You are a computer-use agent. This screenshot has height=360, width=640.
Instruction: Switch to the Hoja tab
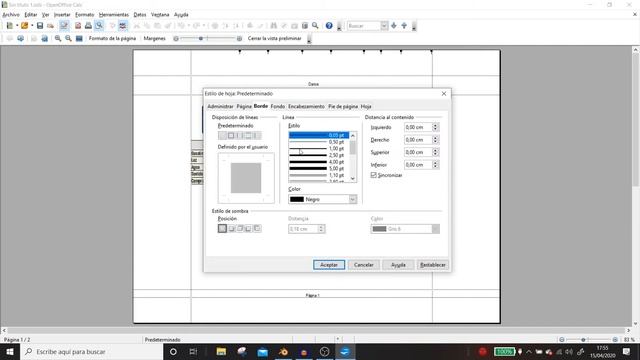366,107
